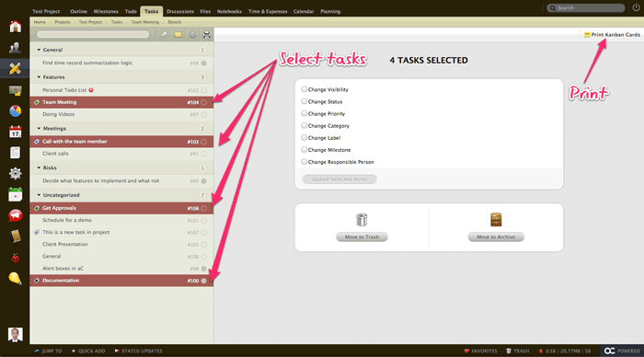Enable the Change Responsible Person checkbox

click(x=305, y=162)
